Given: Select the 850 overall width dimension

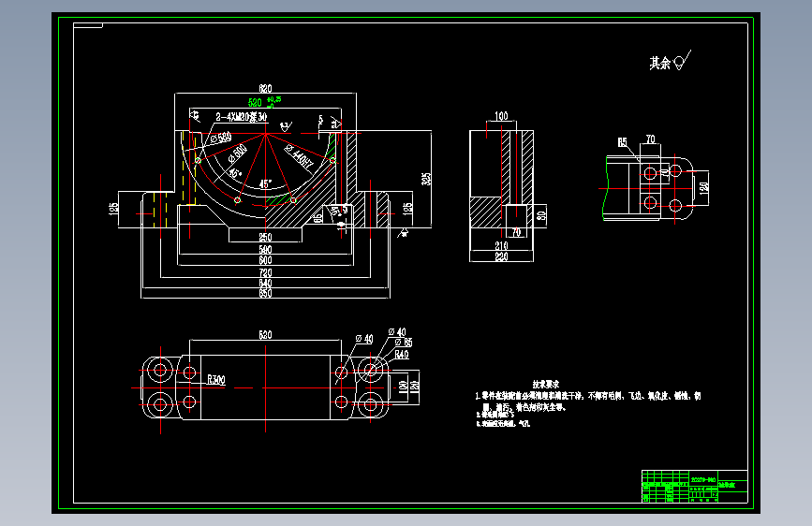Looking at the screenshot, I should (x=265, y=293).
